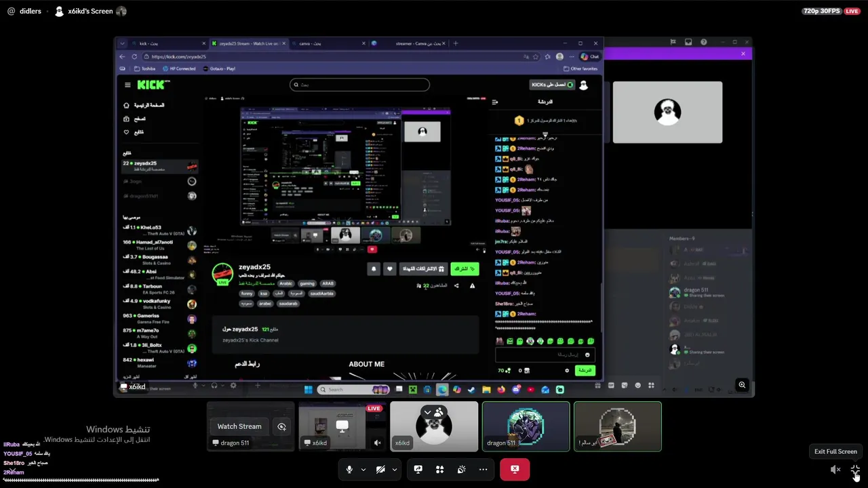Open new browser tab plus icon

[456, 43]
